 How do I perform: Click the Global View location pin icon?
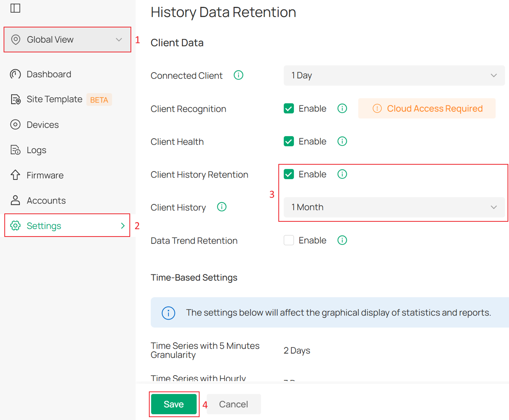pos(16,40)
